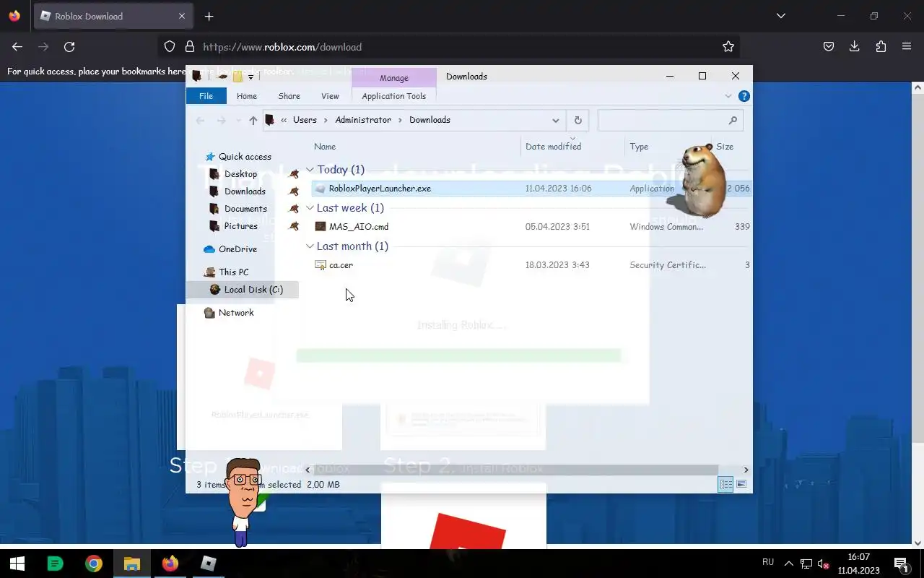924x578 pixels.
Task: Click File Explorer taskbar icon
Action: (x=131, y=564)
